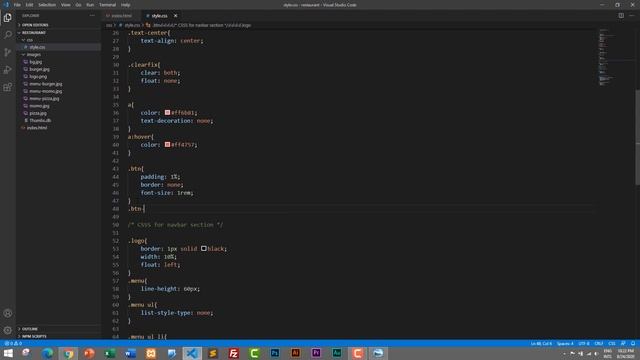Open the File menu
Screen dimensions: 640x360
pos(17,5)
